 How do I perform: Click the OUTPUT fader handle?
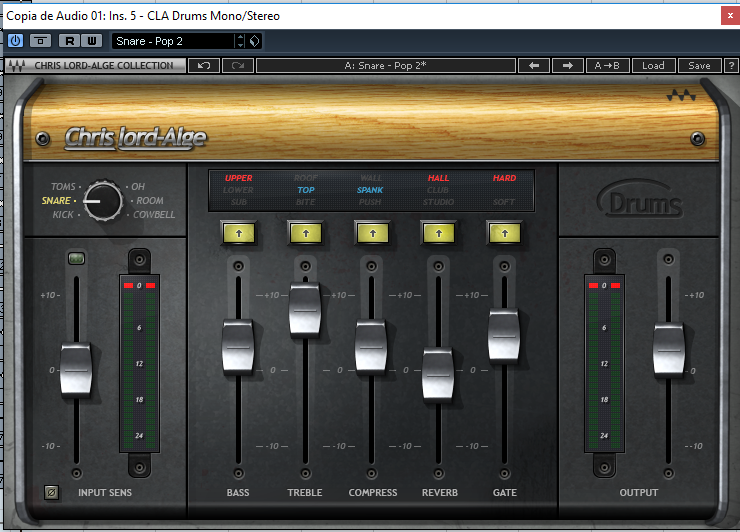coord(669,350)
